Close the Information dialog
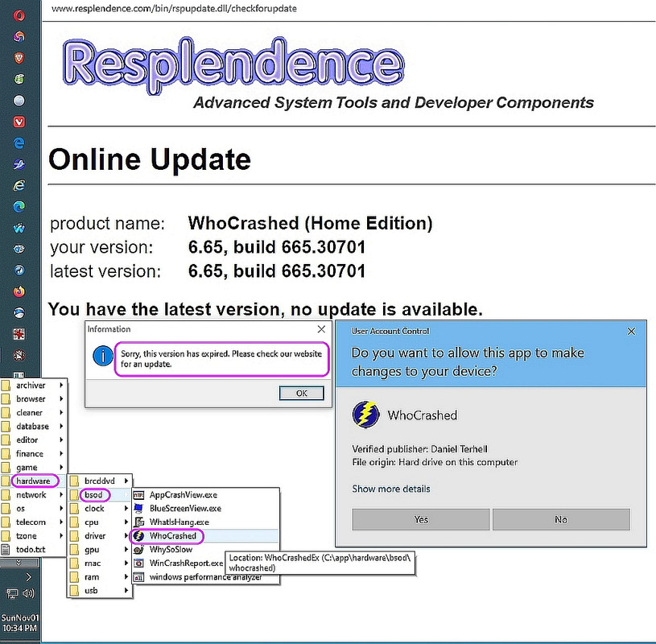The image size is (656, 644). (x=321, y=329)
